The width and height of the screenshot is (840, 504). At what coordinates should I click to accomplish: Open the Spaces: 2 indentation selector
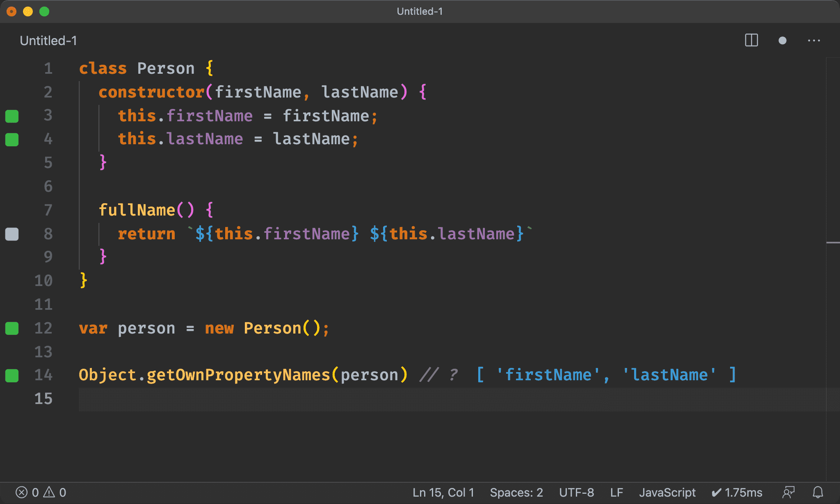516,492
